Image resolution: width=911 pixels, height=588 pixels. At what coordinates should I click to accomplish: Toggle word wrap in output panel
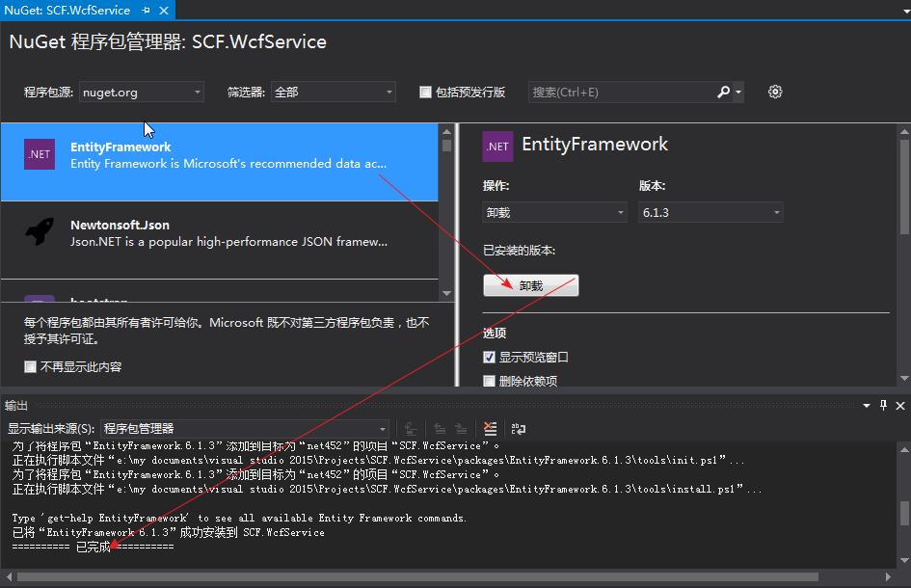tap(519, 429)
